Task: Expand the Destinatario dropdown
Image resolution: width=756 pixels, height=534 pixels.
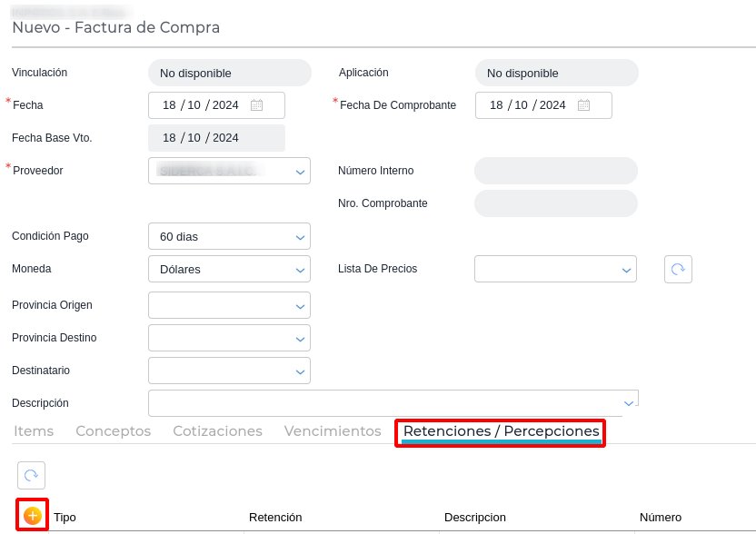Action: click(x=300, y=371)
